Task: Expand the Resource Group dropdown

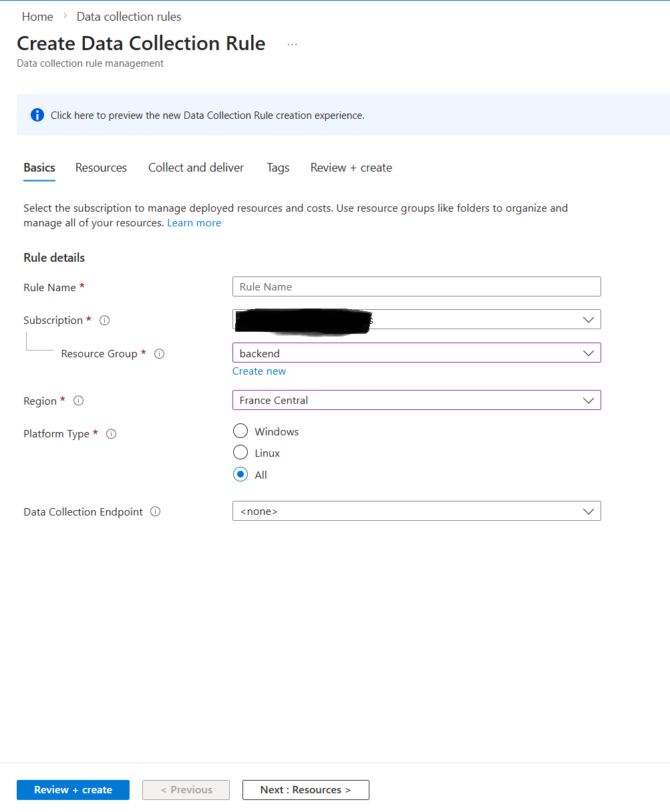Action: pos(588,353)
